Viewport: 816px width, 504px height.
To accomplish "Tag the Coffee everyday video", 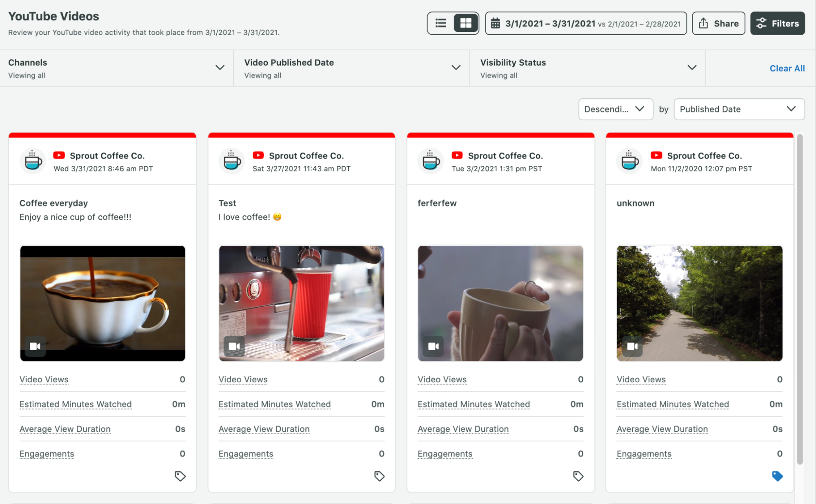I will (x=180, y=476).
